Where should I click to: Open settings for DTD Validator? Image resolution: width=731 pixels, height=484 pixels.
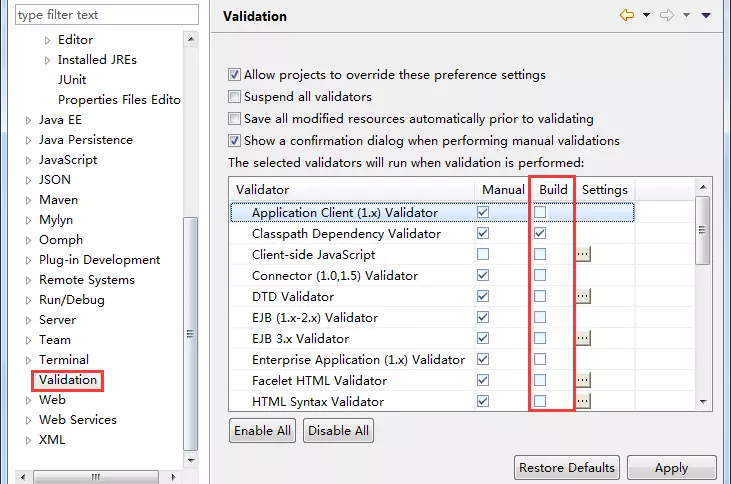[583, 297]
